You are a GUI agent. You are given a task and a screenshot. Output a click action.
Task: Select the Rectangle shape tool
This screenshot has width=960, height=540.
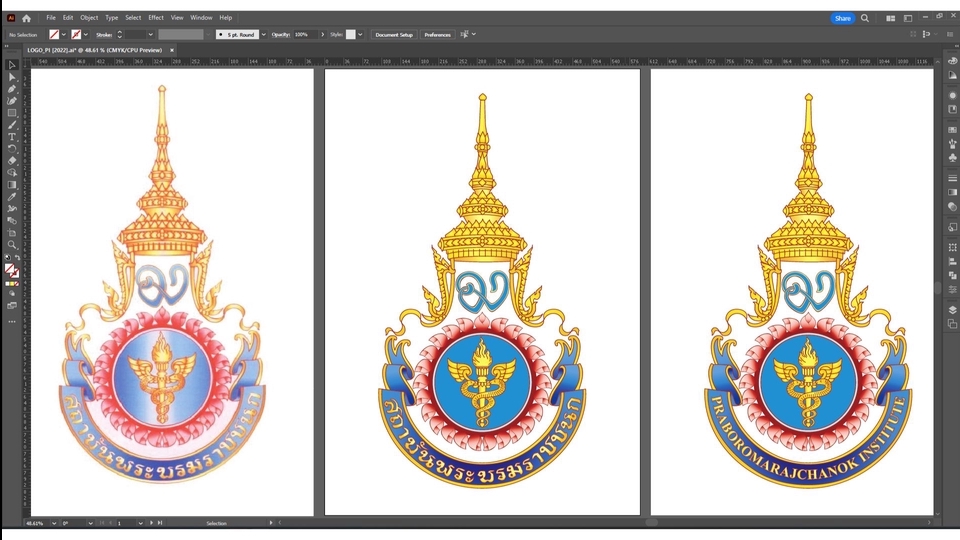pyautogui.click(x=12, y=113)
